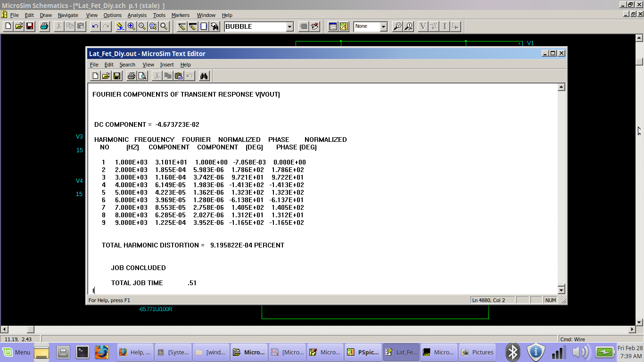Click JOB CONCLUDED text
Viewport: 644px width, 362px height.
coord(139,268)
